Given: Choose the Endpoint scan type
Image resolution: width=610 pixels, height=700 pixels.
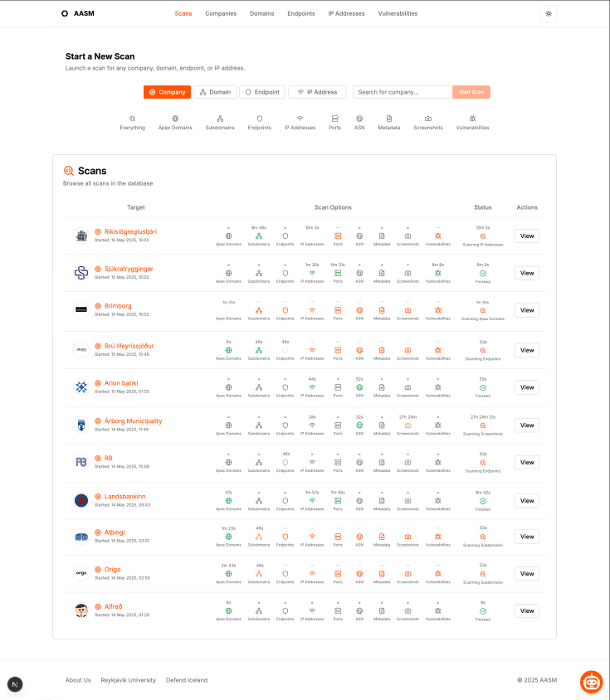Looking at the screenshot, I should (261, 92).
